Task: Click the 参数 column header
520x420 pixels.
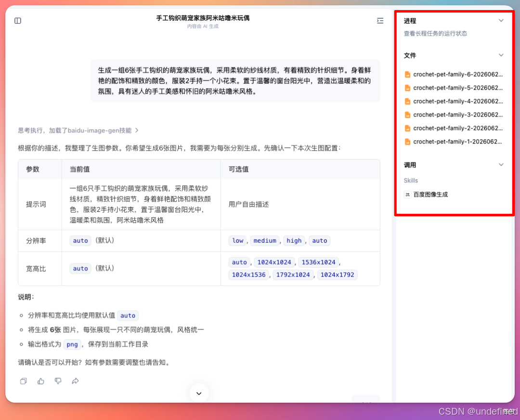Action: (x=33, y=169)
